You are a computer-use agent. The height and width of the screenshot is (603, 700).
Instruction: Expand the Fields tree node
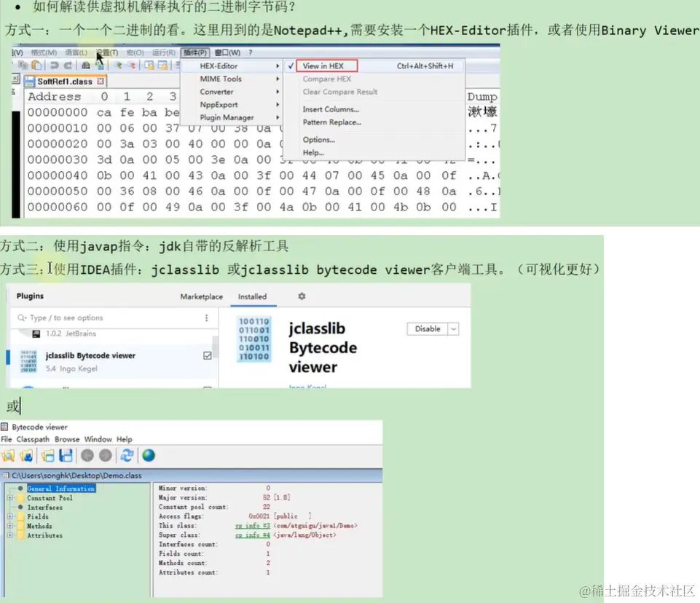tap(9, 516)
